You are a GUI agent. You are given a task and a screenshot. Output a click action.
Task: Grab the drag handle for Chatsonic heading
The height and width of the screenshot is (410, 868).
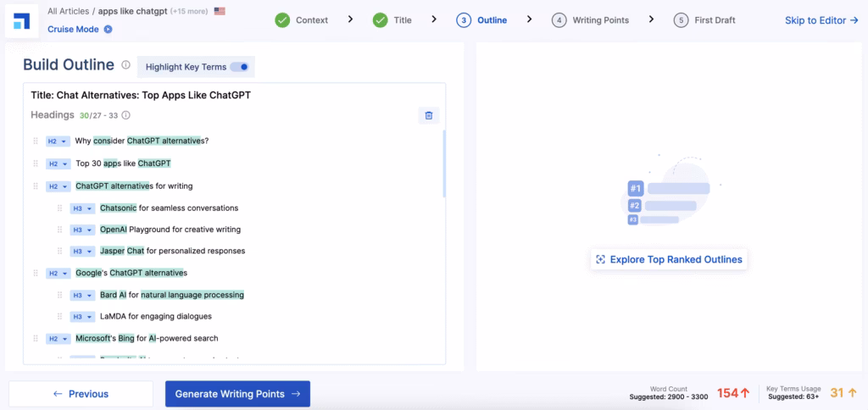point(59,208)
